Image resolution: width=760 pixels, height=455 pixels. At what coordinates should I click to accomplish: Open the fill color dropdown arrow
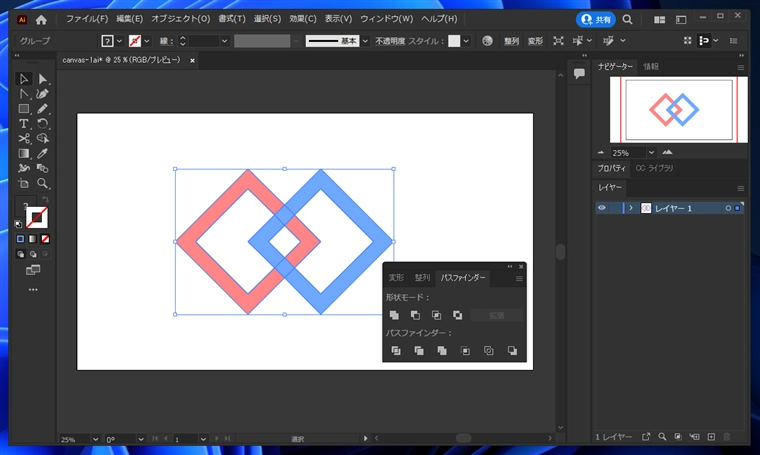point(119,41)
